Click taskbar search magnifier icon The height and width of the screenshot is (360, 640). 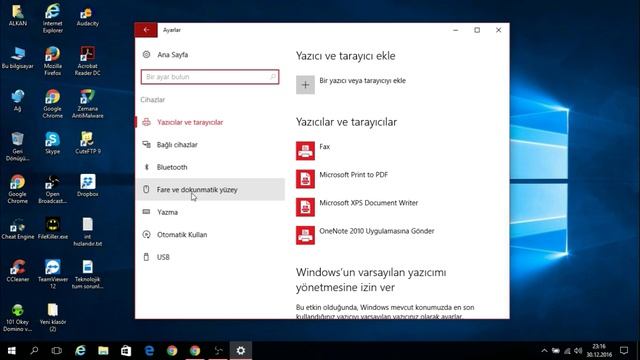click(34, 351)
